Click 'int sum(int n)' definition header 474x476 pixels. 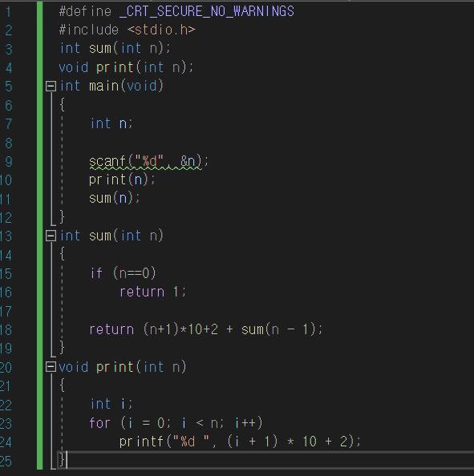click(111, 236)
